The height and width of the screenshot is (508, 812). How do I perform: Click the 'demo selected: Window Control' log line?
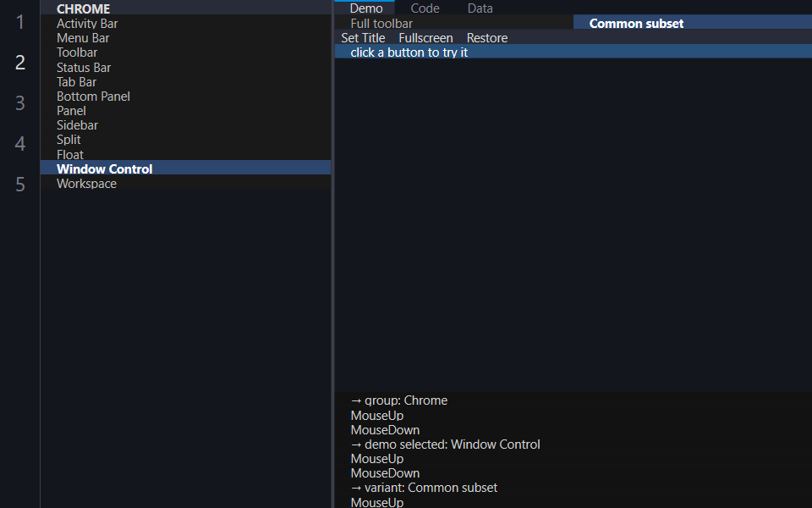pyautogui.click(x=446, y=444)
